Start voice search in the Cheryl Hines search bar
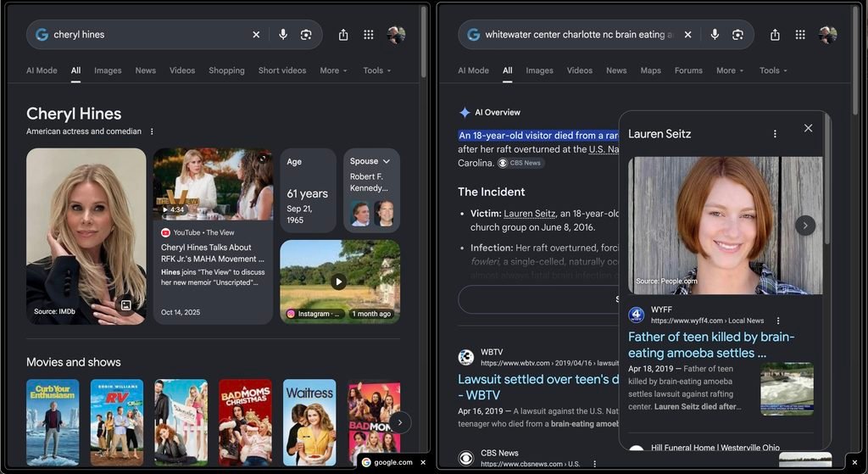 [x=283, y=34]
